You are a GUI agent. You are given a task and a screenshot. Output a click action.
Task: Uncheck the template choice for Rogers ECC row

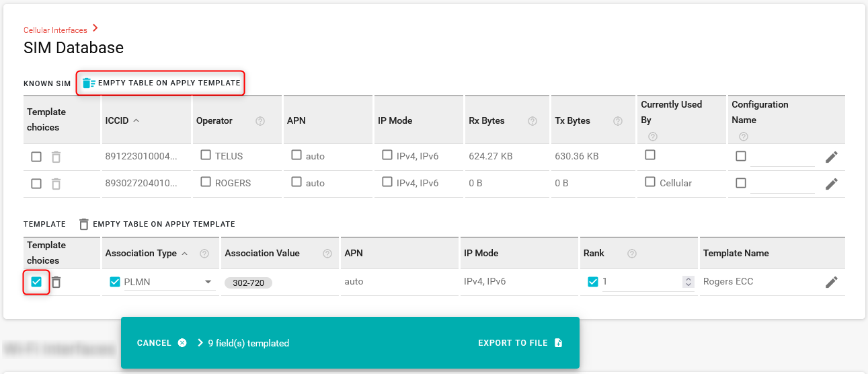pyautogui.click(x=36, y=283)
